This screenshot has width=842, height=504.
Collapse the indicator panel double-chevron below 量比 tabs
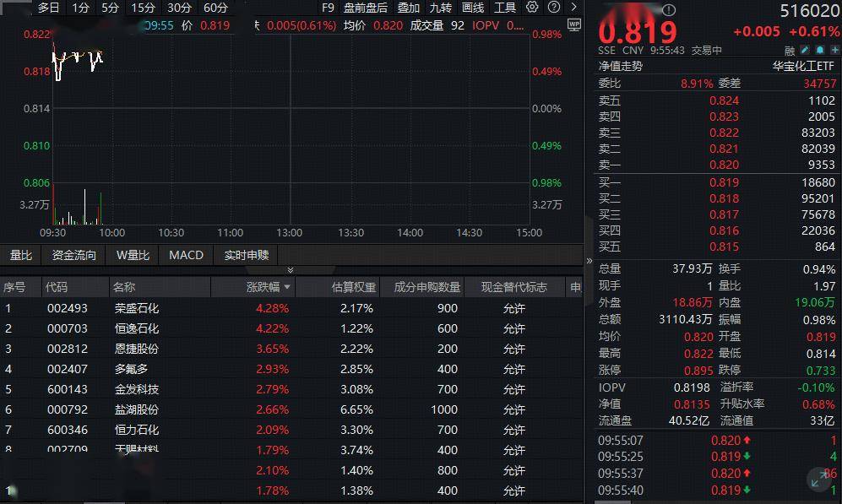(x=291, y=269)
